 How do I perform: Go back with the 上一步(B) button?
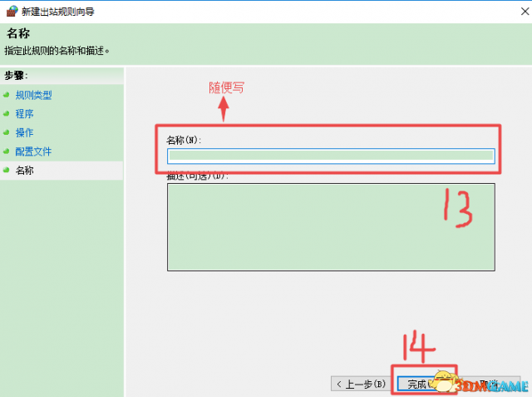[362, 384]
